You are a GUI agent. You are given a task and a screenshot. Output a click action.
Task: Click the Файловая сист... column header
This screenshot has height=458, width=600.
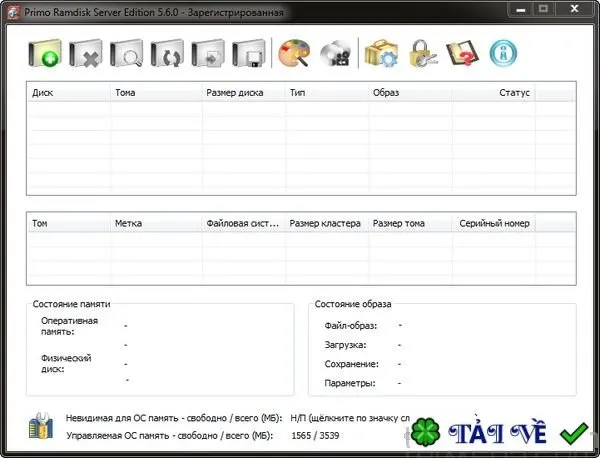click(244, 223)
